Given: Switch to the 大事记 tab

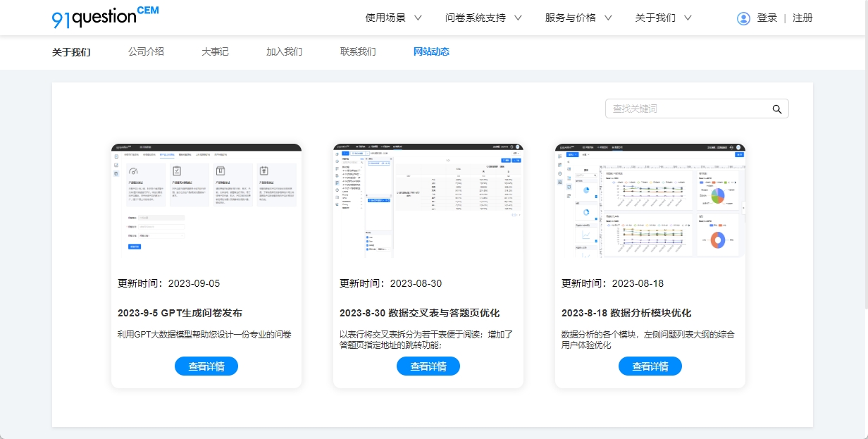Looking at the screenshot, I should [215, 51].
